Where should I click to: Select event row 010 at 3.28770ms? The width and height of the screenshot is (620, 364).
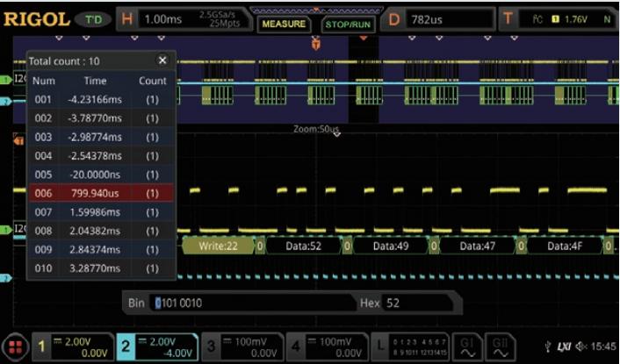(x=101, y=268)
